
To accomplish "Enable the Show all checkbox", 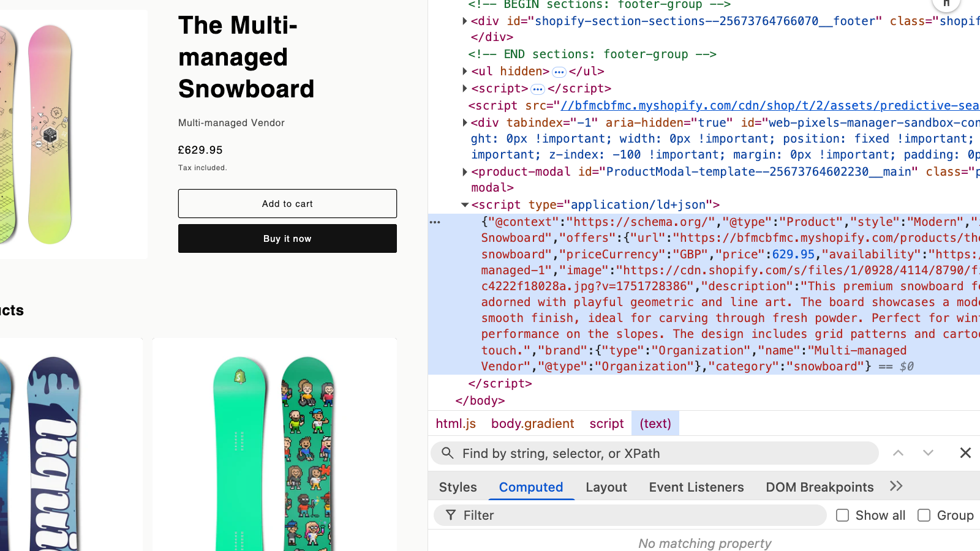I will click(x=843, y=515).
